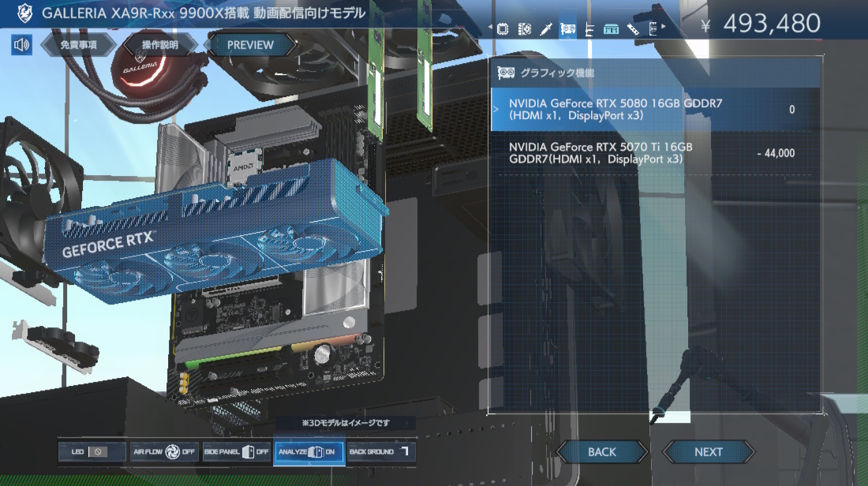Screen dimensions: 868x486
Task: Select NVIDIA GeForce RTX 5080 16GB option
Action: (655, 110)
